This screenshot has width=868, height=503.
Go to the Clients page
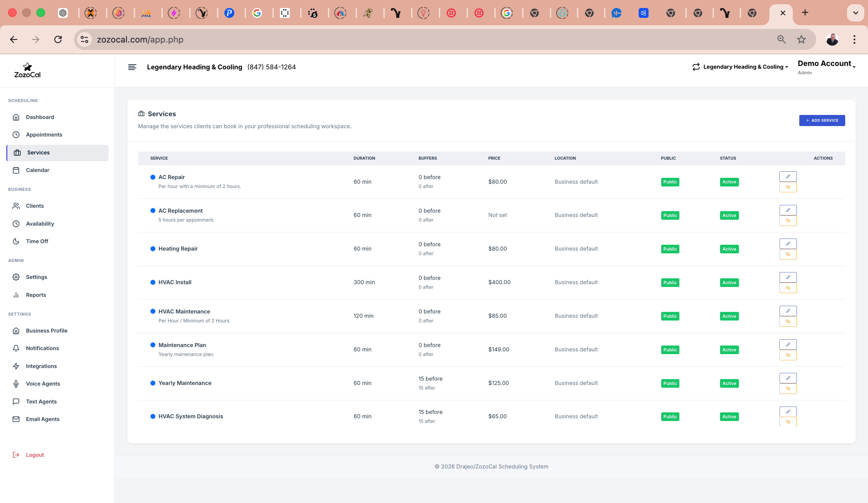pyautogui.click(x=35, y=206)
